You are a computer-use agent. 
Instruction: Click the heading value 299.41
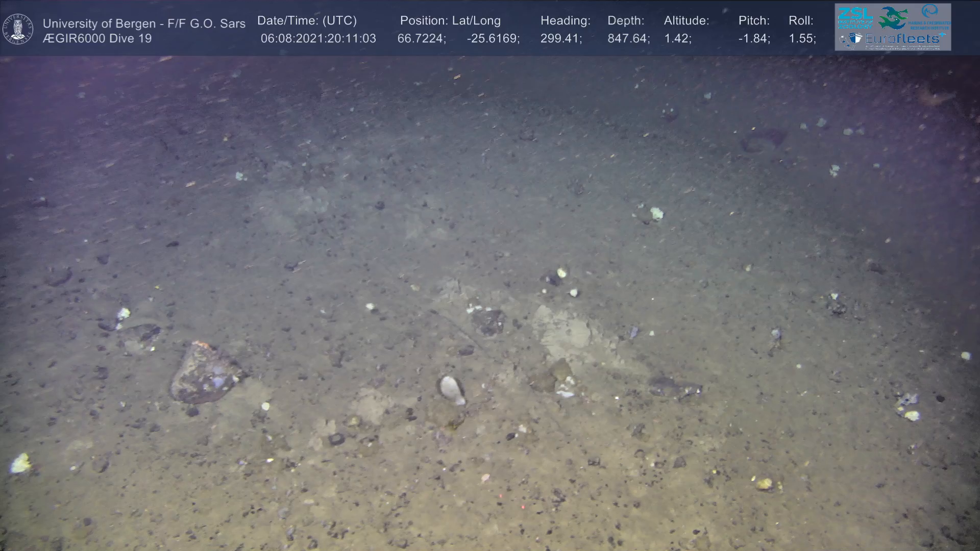click(560, 39)
